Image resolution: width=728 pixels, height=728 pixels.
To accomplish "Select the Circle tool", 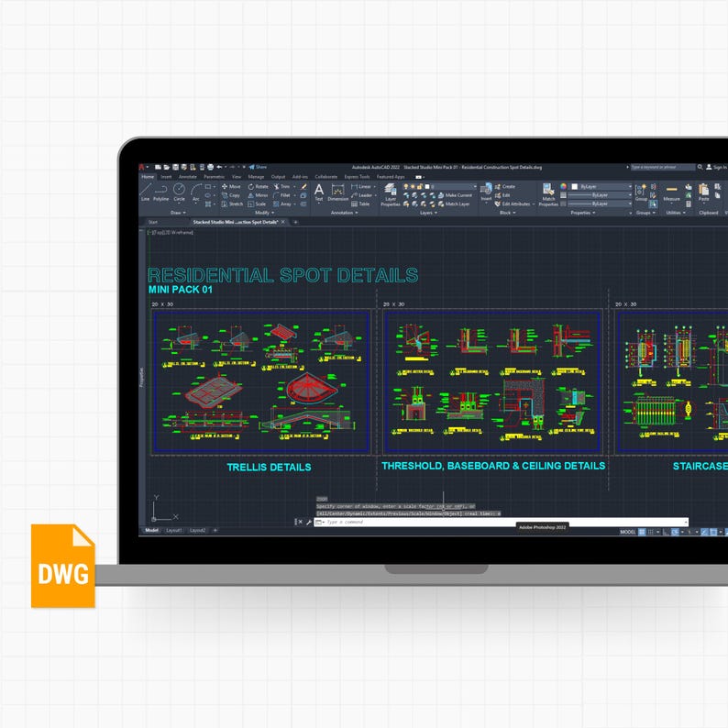I will point(179,190).
